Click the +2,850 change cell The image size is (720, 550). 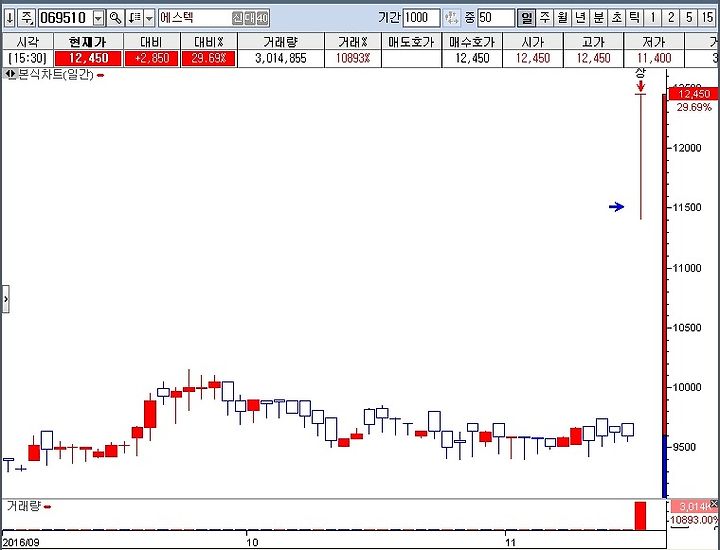[151, 58]
